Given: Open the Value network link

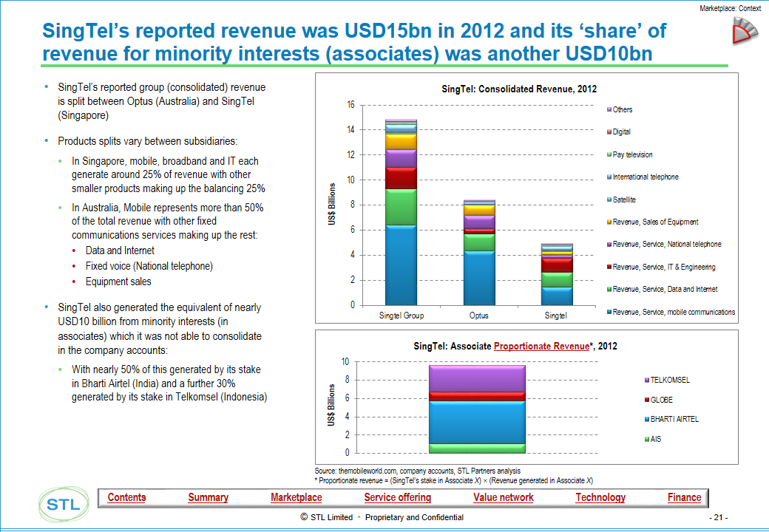Looking at the screenshot, I should click(504, 497).
